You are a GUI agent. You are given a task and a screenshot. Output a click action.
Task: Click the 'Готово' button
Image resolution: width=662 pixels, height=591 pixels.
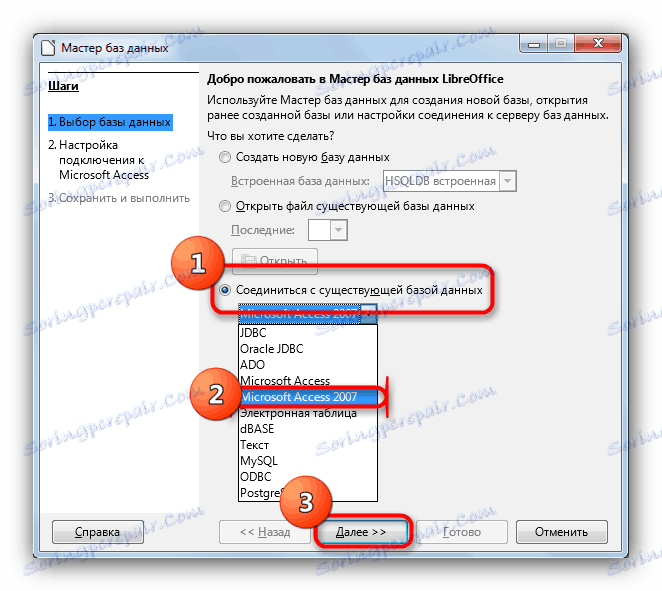click(462, 532)
